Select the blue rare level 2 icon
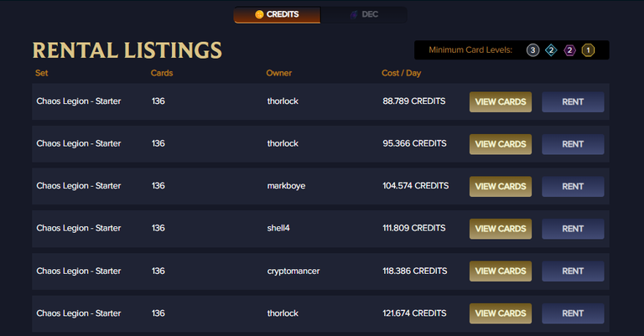This screenshot has width=644, height=336. coord(551,50)
